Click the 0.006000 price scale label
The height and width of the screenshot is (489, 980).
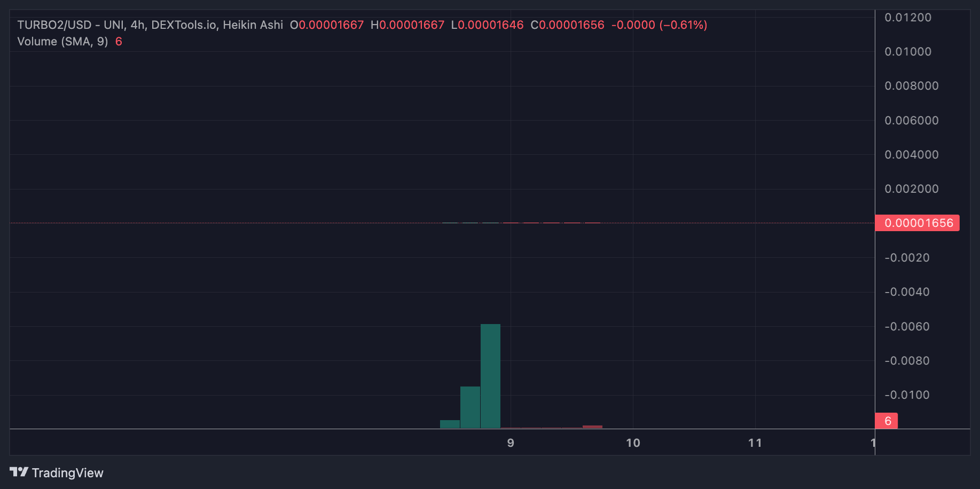(911, 121)
